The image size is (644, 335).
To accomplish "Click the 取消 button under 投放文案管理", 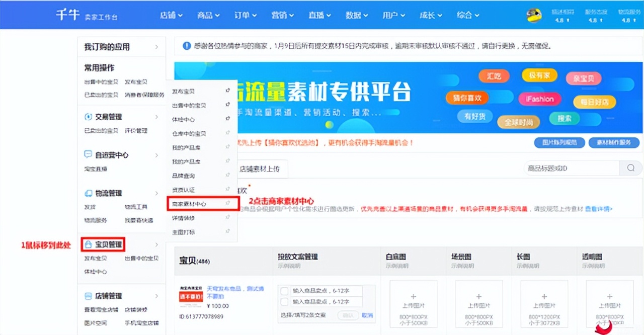I will coord(367,315).
